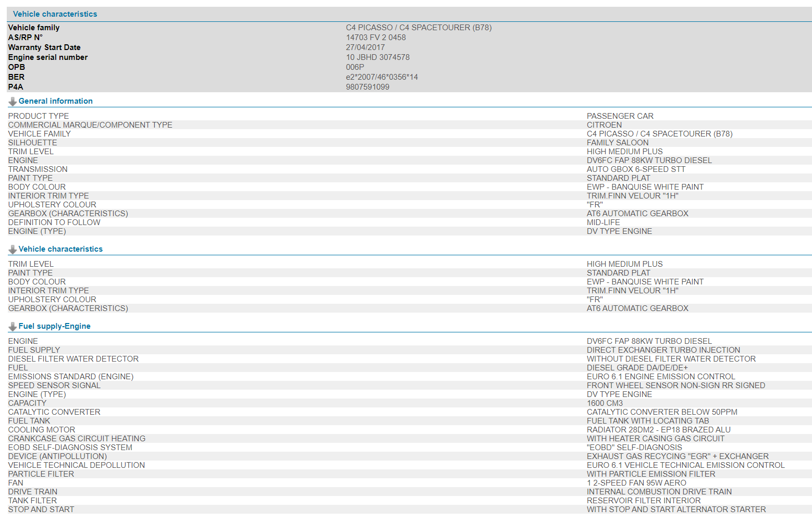Click "VEHICLE TECHNICAL DEPOLLUTION" label

tap(77, 465)
